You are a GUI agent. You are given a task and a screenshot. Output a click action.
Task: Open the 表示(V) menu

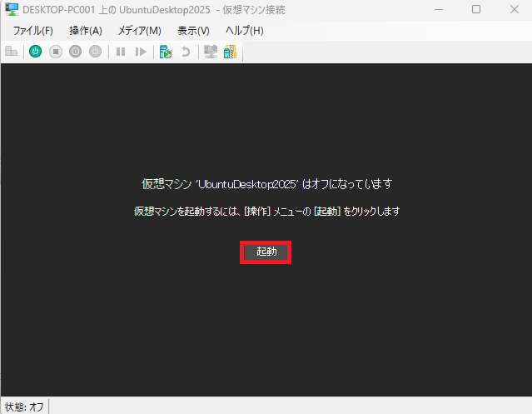193,31
